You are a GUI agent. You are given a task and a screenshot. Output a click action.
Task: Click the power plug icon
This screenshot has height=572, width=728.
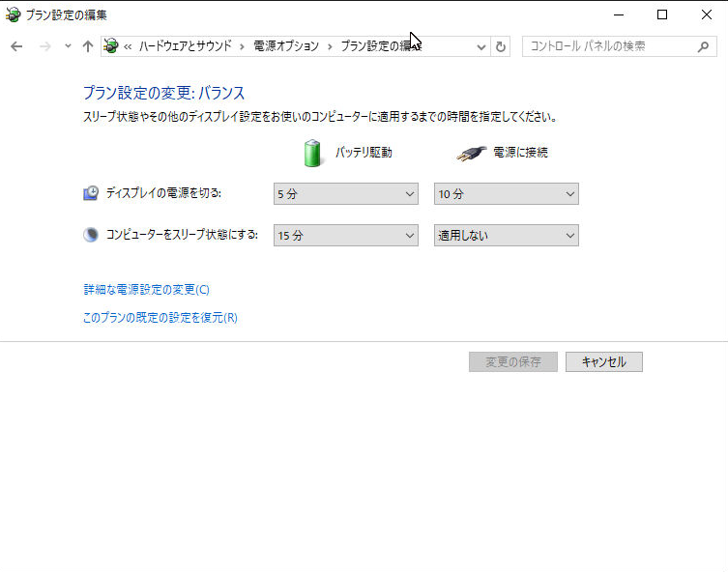click(471, 153)
